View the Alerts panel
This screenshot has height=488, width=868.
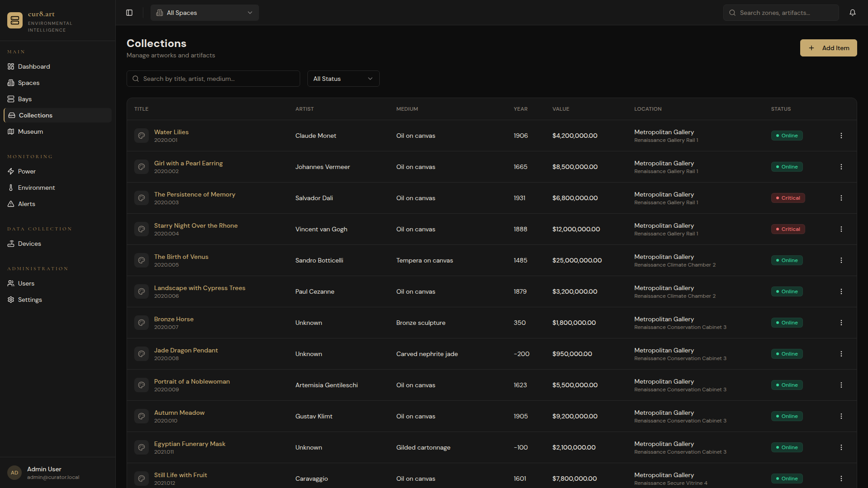point(26,204)
